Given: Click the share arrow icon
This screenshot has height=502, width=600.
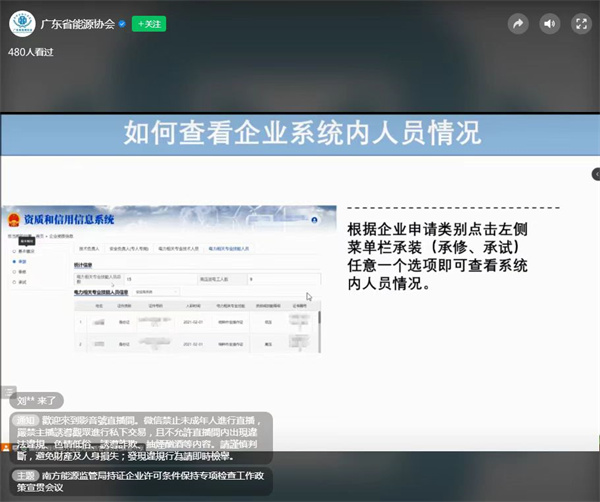Looking at the screenshot, I should (x=517, y=23).
